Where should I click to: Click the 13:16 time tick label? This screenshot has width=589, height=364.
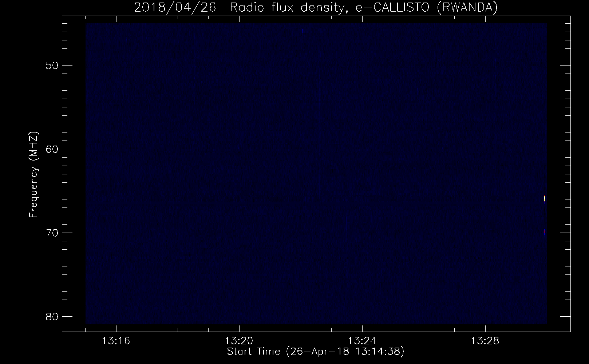[x=116, y=341]
